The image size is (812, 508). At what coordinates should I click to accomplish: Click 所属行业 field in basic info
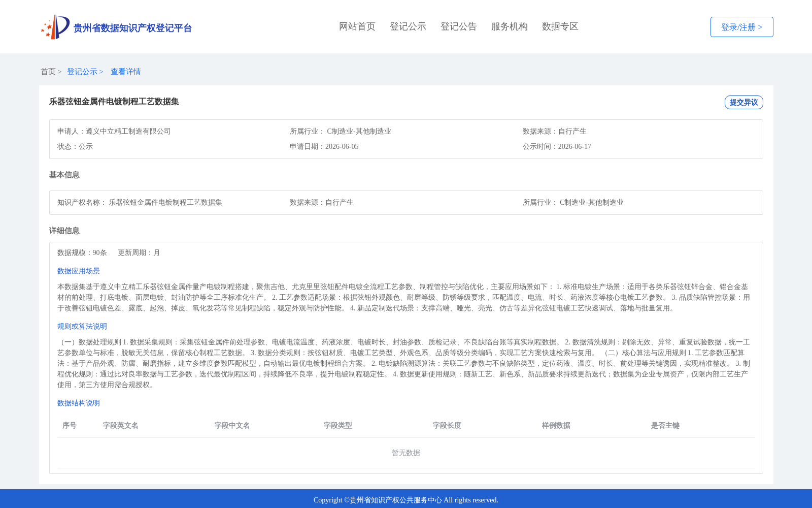[573, 202]
